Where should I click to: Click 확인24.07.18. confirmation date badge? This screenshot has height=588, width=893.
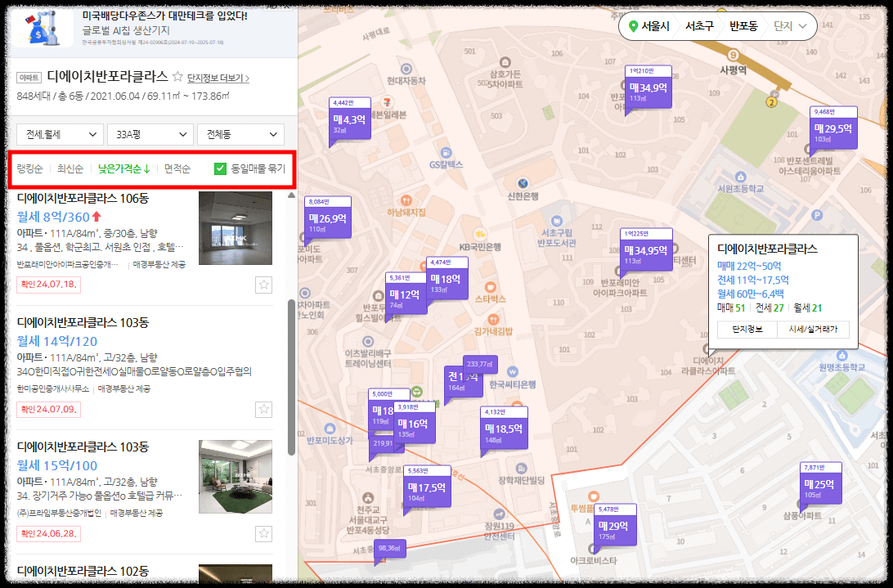point(48,285)
